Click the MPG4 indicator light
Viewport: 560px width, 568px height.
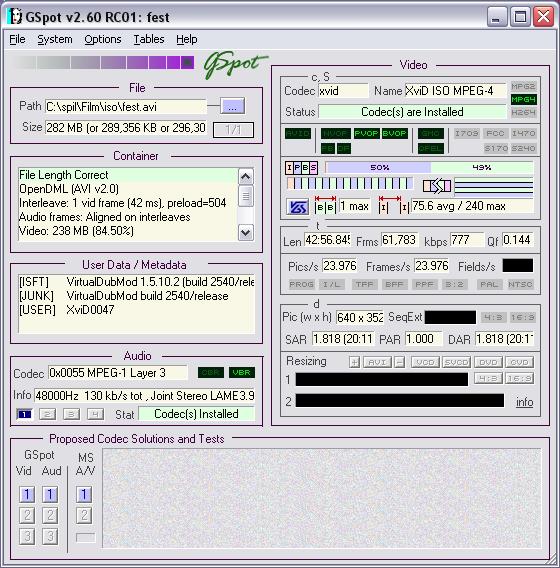(x=523, y=99)
